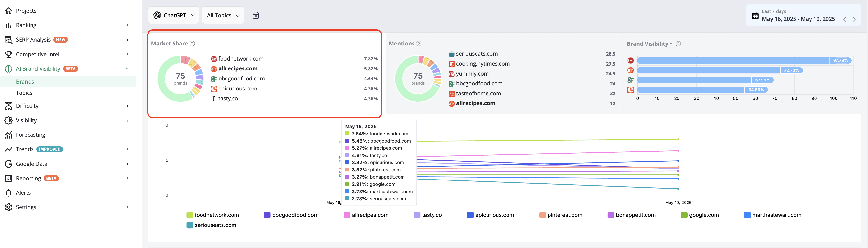Open the ChatGPT engine dropdown
This screenshot has height=248, width=868.
point(174,15)
